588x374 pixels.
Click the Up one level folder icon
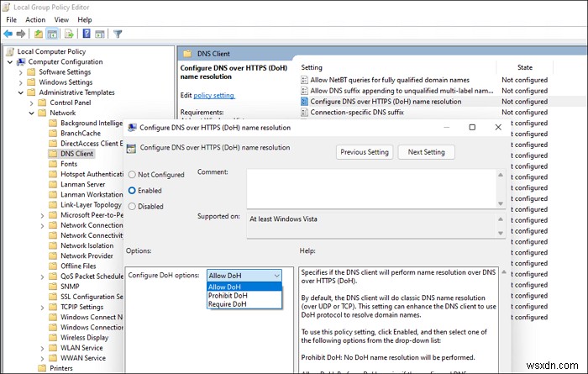(x=39, y=34)
